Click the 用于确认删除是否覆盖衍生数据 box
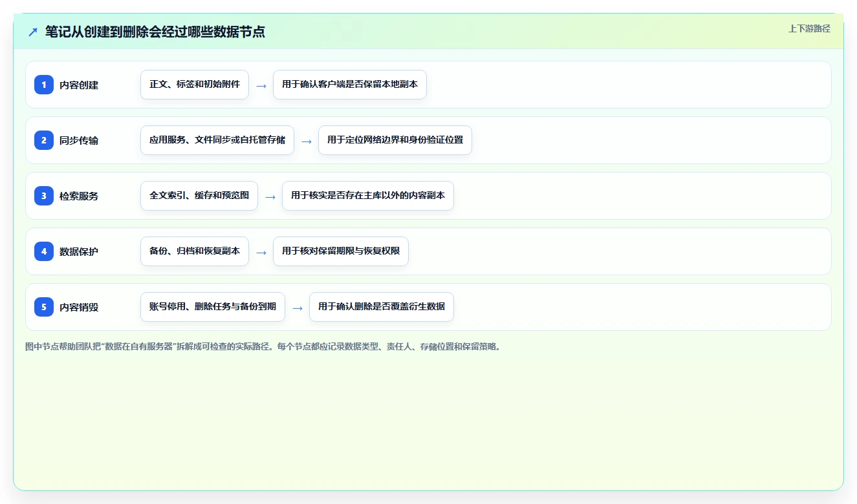This screenshot has height=504, width=857. click(382, 307)
